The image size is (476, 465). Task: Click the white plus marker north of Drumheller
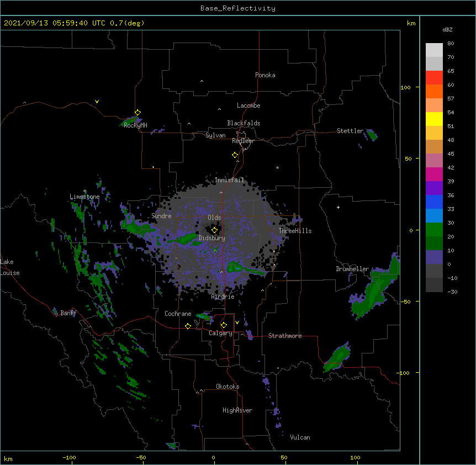[338, 207]
